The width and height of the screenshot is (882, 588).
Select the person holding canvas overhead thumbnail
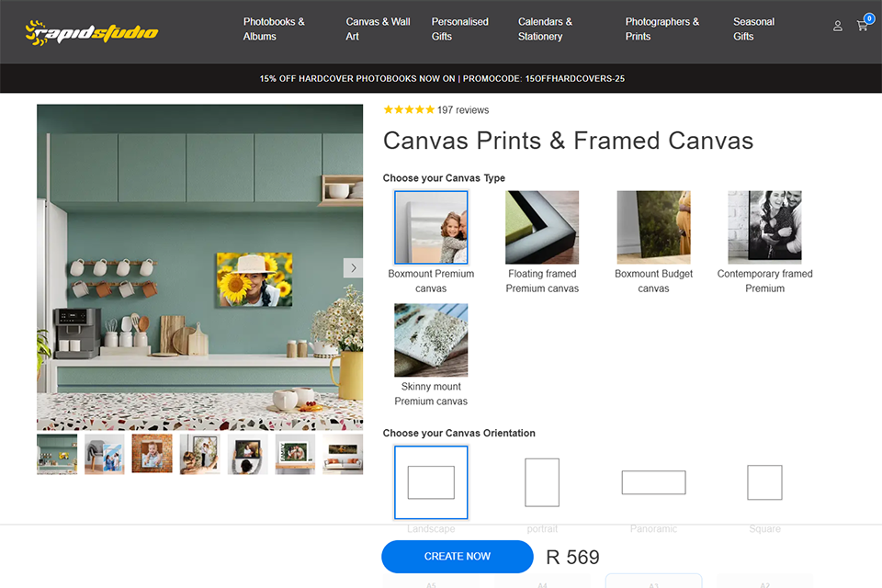247,454
